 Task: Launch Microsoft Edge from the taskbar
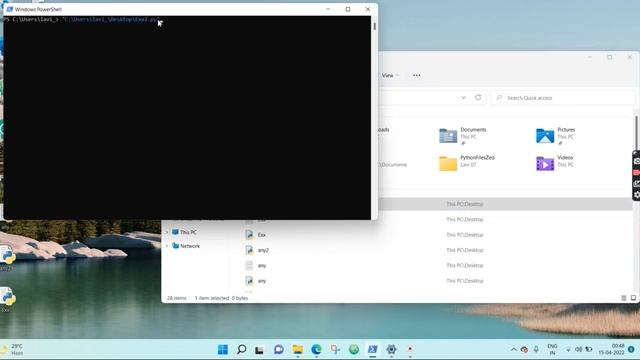316,349
